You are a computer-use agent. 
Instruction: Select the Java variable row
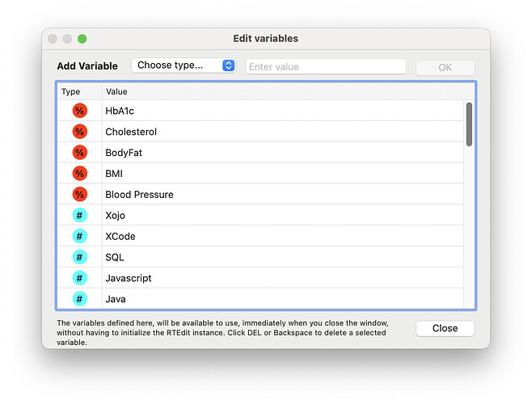click(260, 299)
